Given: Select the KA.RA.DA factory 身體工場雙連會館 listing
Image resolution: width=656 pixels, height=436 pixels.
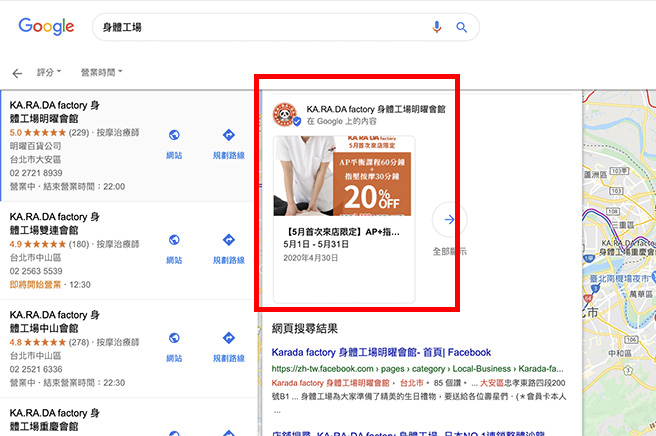Looking at the screenshot, I should (126, 251).
